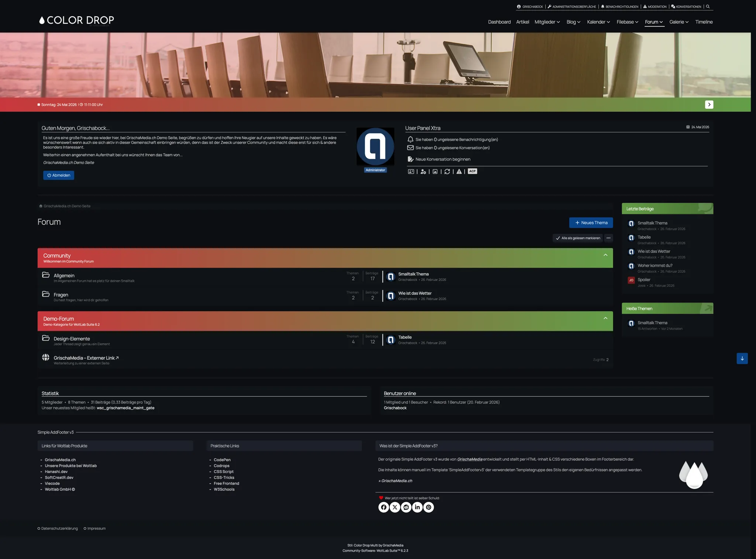
Task: Open Woltlab GmbH footer link
Action: click(60, 489)
